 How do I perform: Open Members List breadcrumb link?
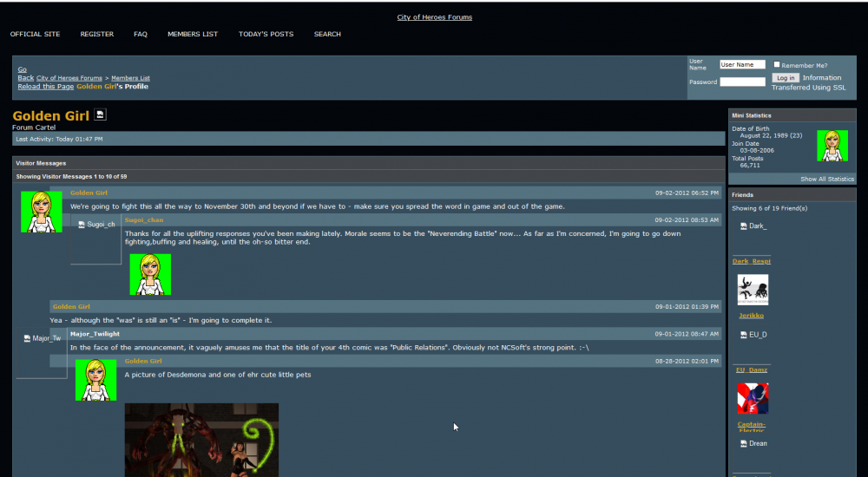tap(131, 78)
